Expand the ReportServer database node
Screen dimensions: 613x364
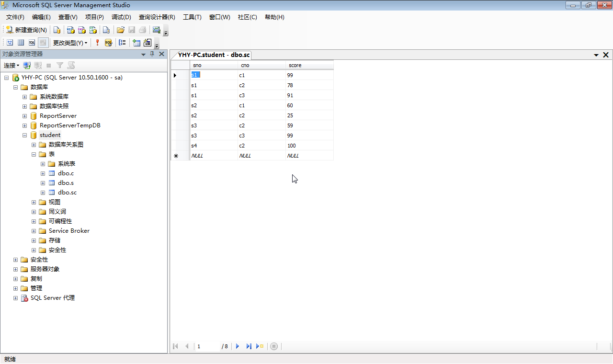click(x=24, y=116)
